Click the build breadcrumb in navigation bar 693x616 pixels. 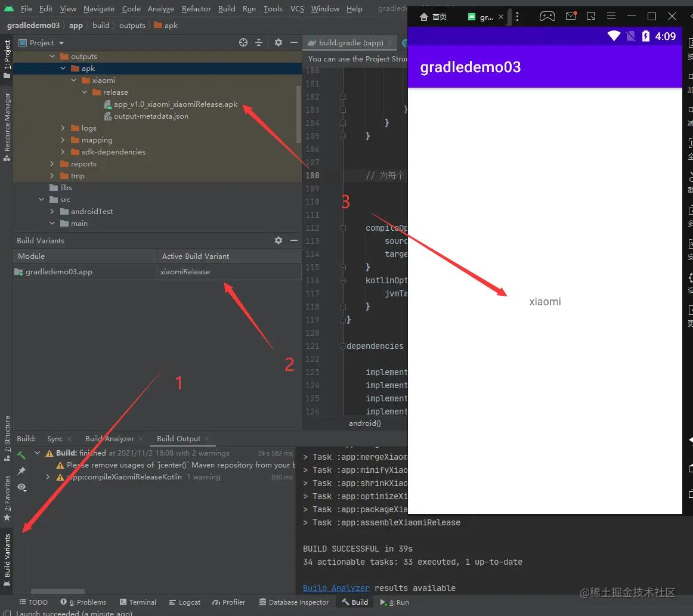101,26
